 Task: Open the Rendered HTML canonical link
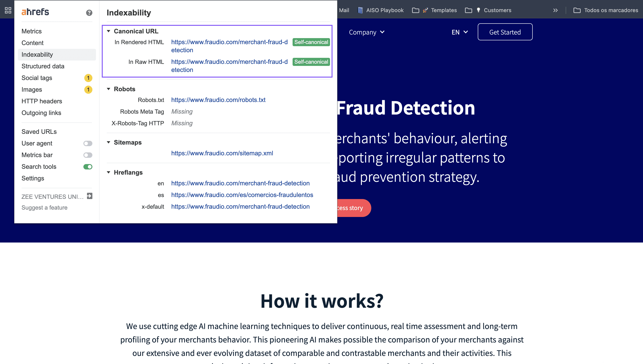[229, 46]
